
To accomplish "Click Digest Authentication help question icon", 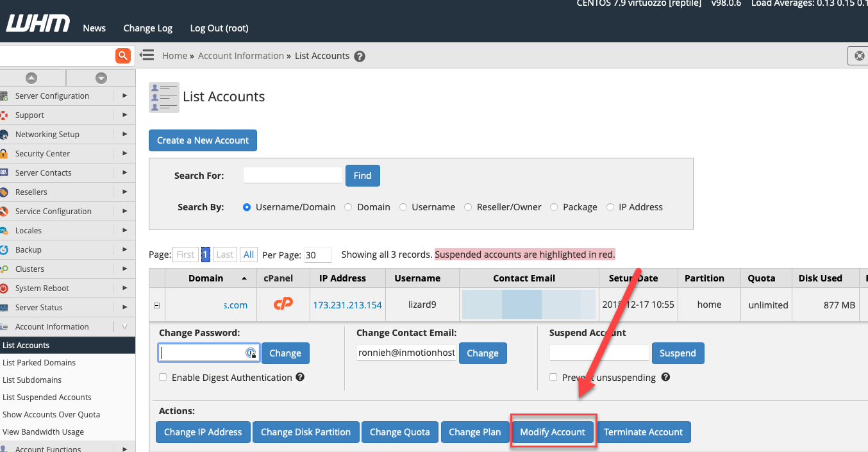I will (300, 377).
